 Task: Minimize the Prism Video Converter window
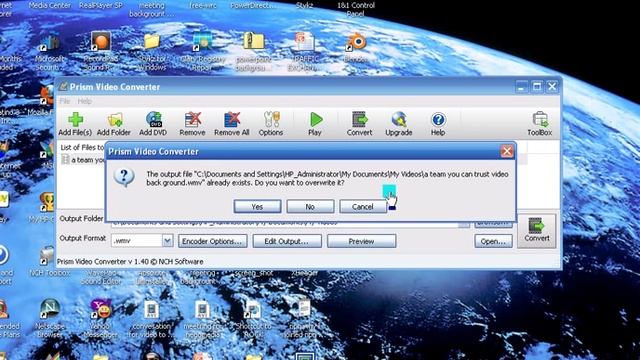521,87
